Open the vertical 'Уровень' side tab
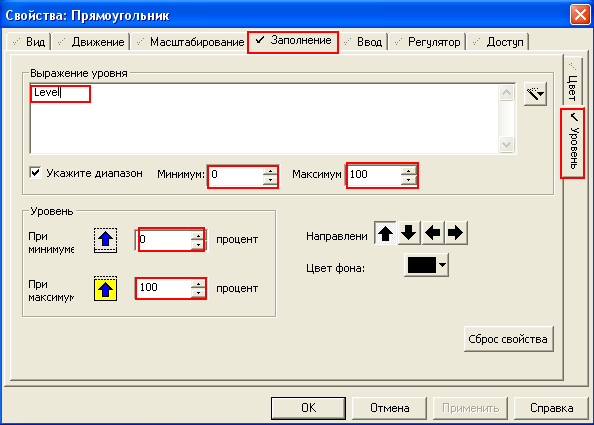 tap(573, 143)
